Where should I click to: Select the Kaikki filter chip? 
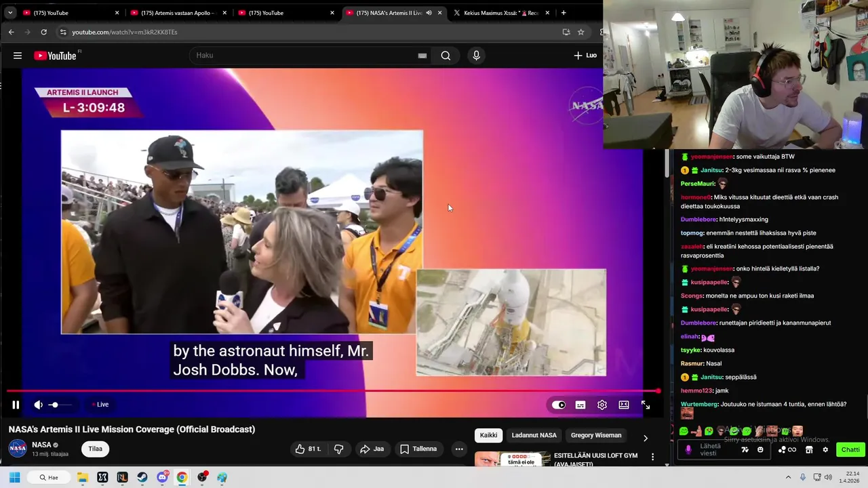point(488,435)
